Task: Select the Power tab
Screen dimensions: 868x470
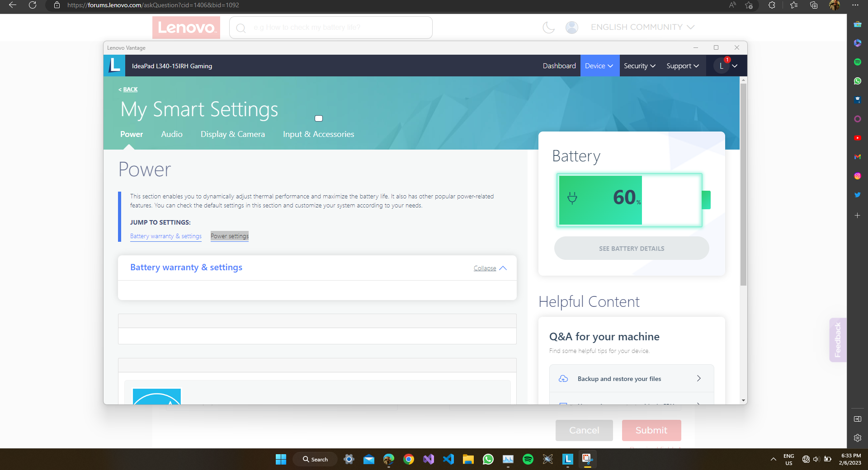Action: pos(132,134)
